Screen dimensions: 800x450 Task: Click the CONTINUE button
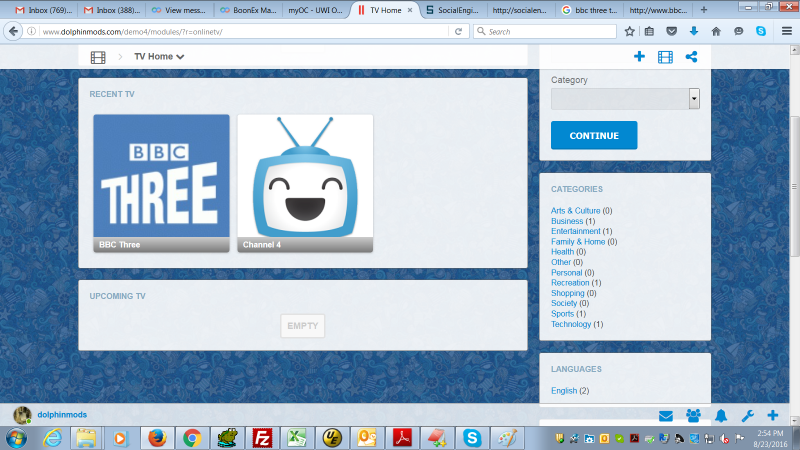click(594, 135)
